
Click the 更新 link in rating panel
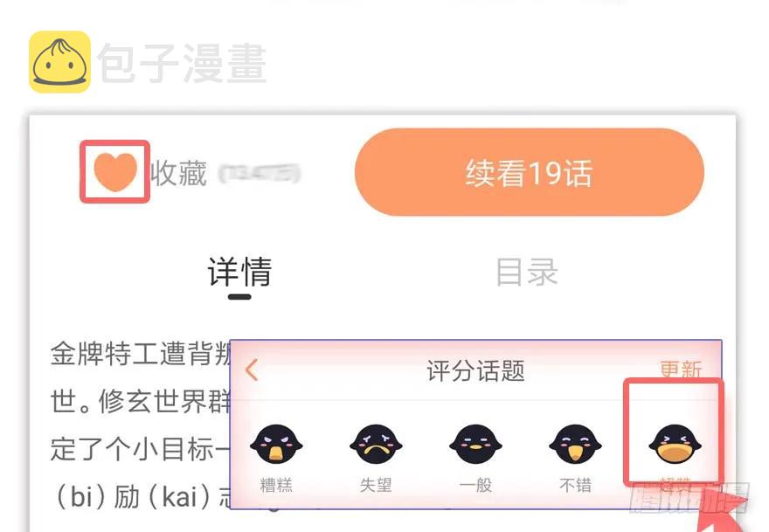(x=681, y=370)
